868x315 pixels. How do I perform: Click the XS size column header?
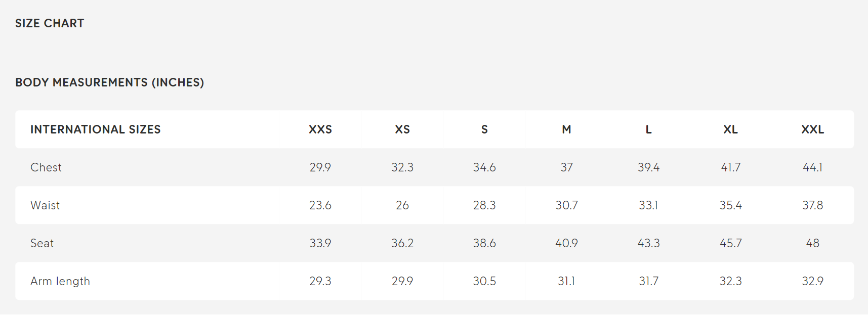(402, 129)
